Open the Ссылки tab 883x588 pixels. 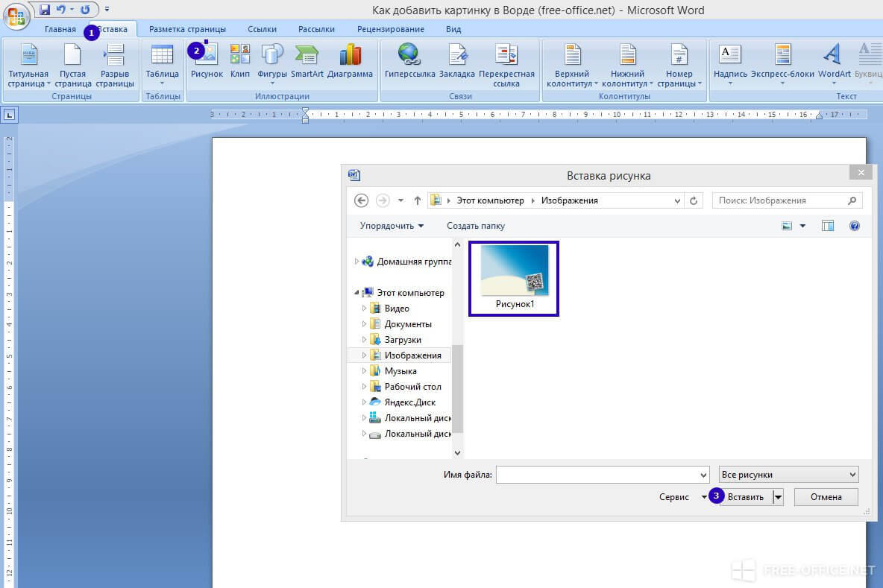coord(262,29)
